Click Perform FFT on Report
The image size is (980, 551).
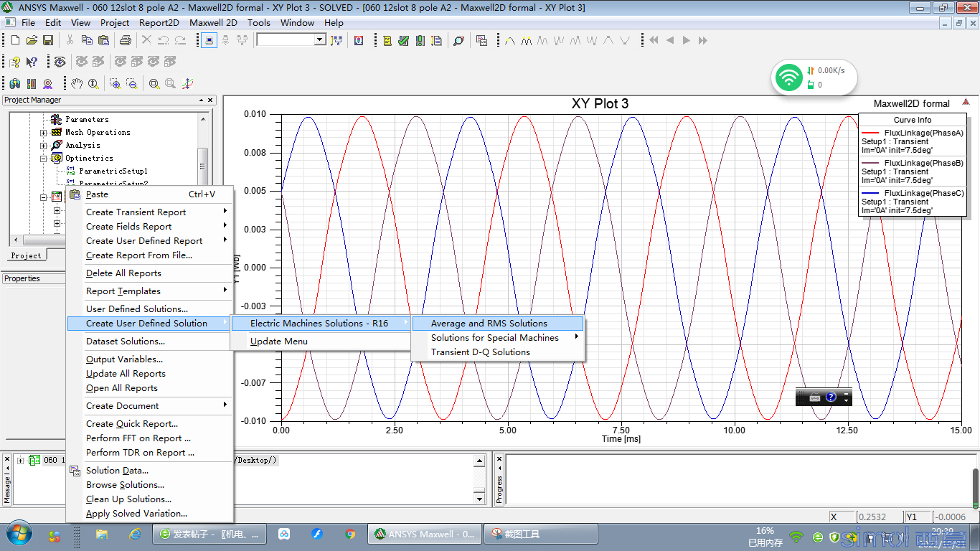point(149,438)
